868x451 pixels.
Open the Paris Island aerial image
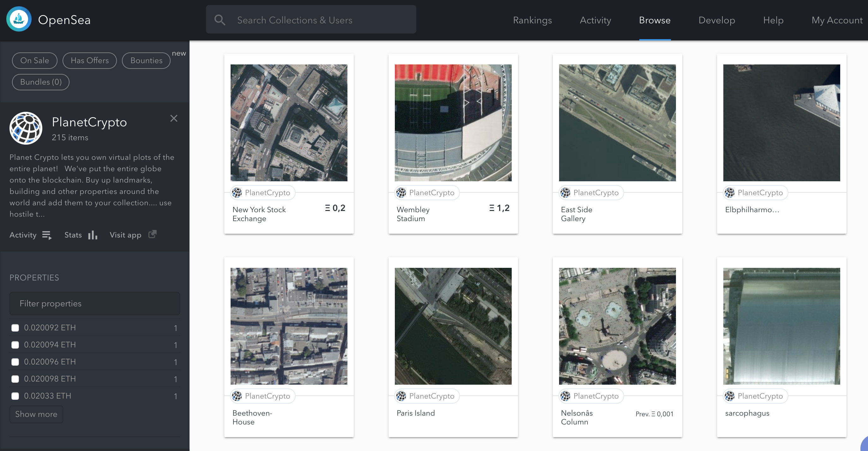point(453,326)
